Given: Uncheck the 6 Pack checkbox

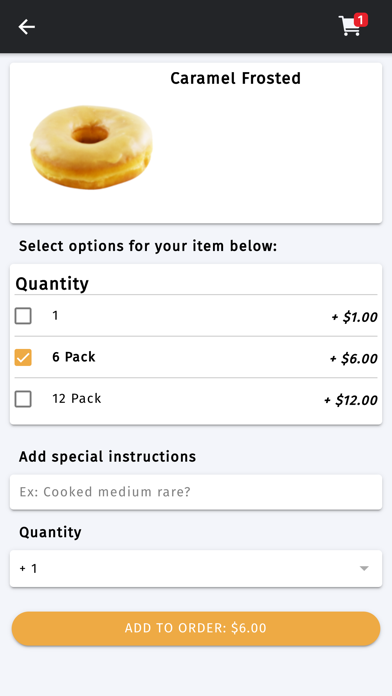Looking at the screenshot, I should (23, 357).
